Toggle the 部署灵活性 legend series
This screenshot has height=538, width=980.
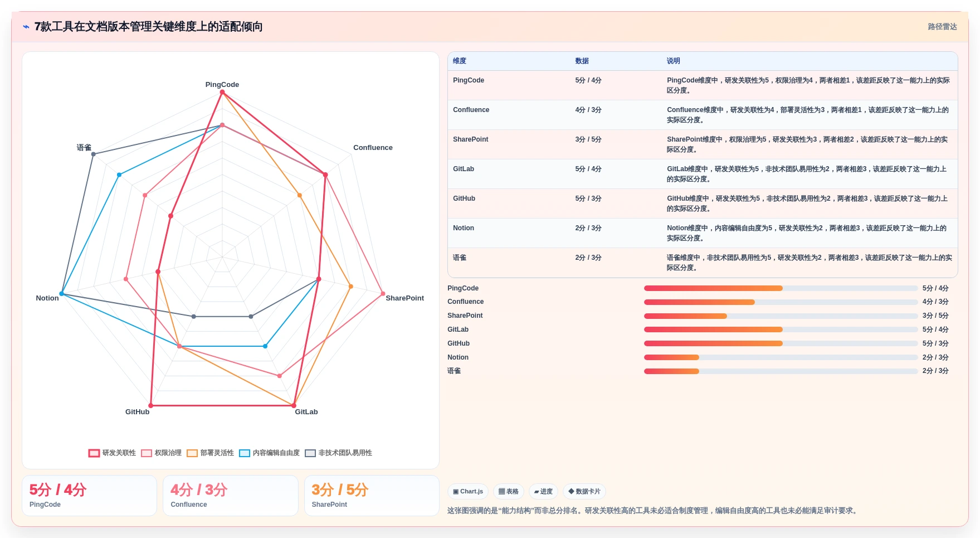pyautogui.click(x=211, y=453)
